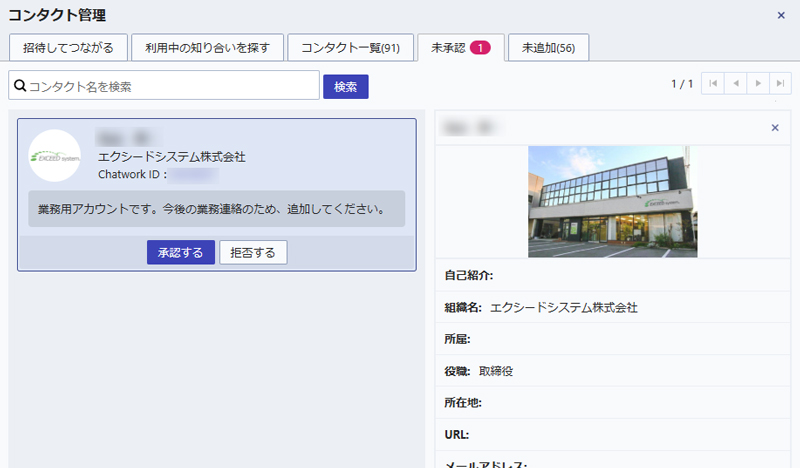Click the コンタクト名を検索 search field

pos(164,85)
